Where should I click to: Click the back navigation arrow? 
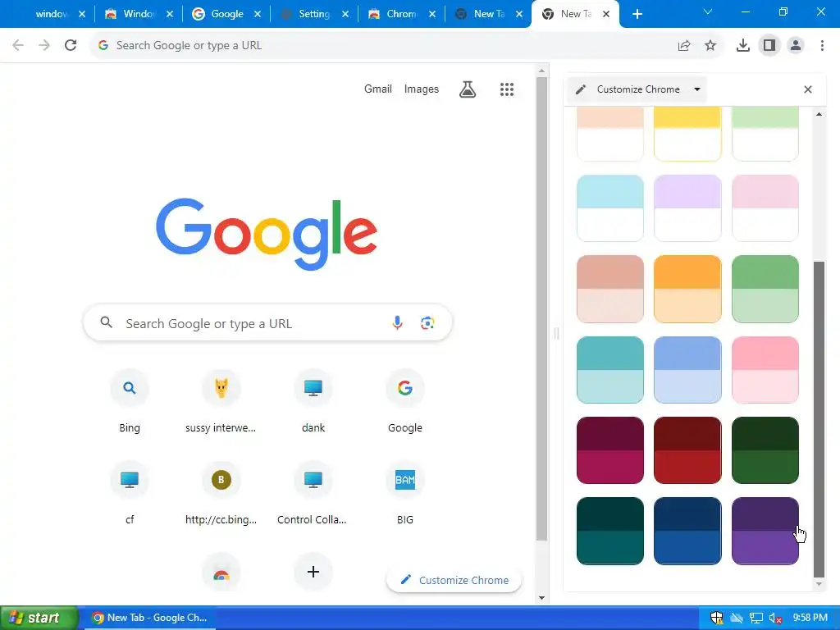[x=18, y=46]
